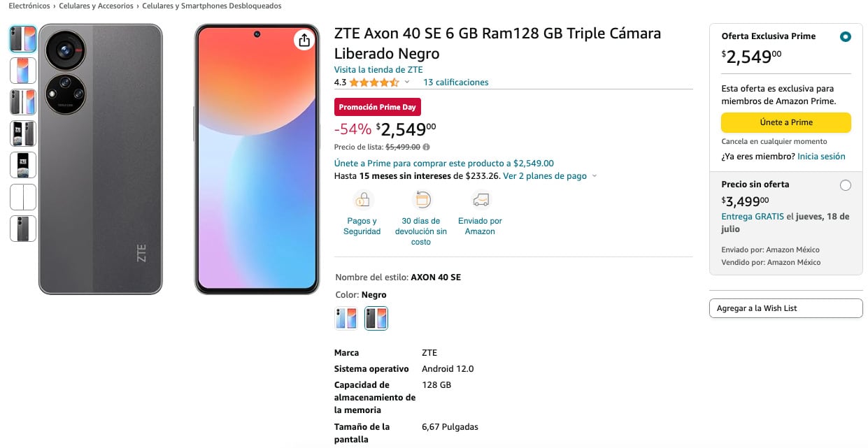Go to Celulares y Accesorios breadcrumb
This screenshot has width=868, height=448.
click(x=97, y=6)
